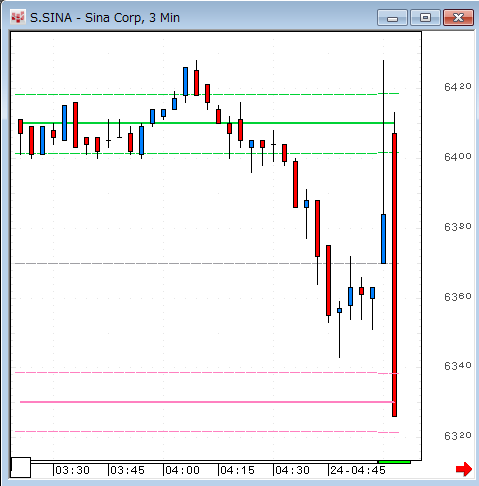The width and height of the screenshot is (479, 486).
Task: Minimize the S.SINA chart window
Action: pyautogui.click(x=392, y=18)
